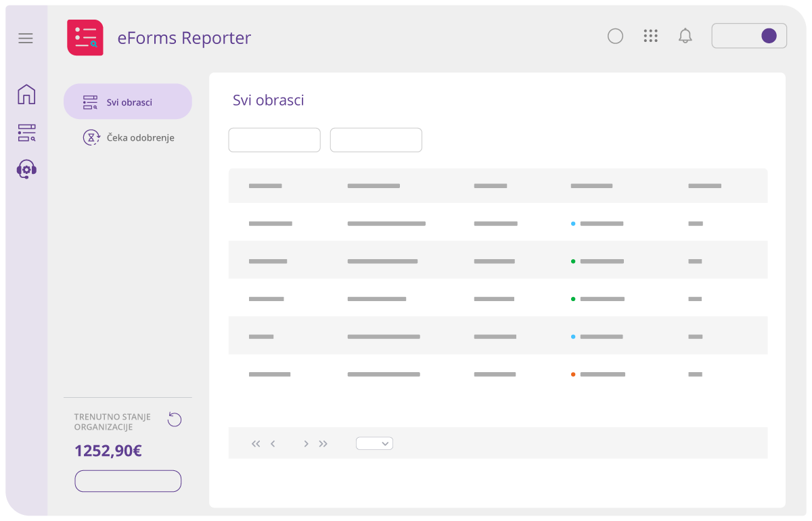The height and width of the screenshot is (521, 812).
Task: Select the first row of the table
Action: click(498, 223)
